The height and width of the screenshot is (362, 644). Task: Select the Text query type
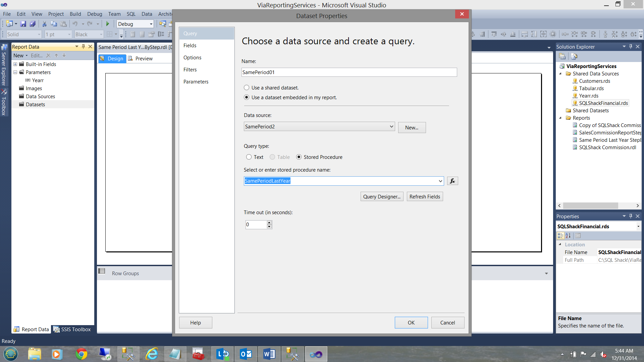click(x=249, y=157)
